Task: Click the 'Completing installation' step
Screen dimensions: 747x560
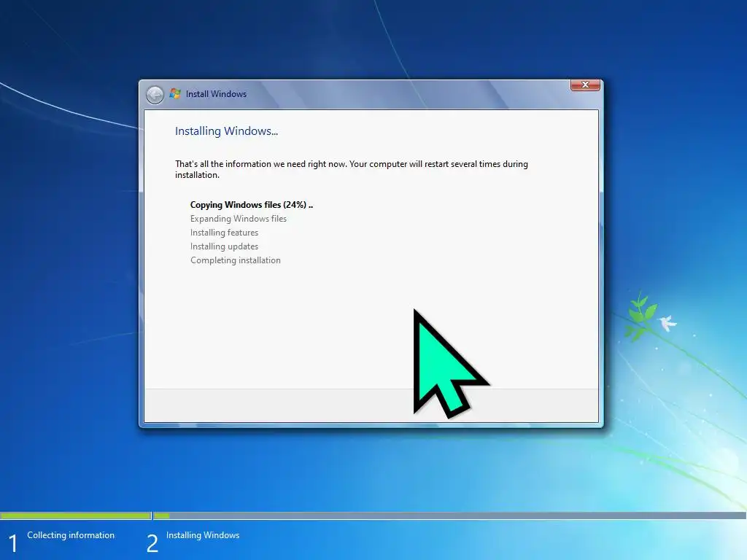Action: (236, 260)
